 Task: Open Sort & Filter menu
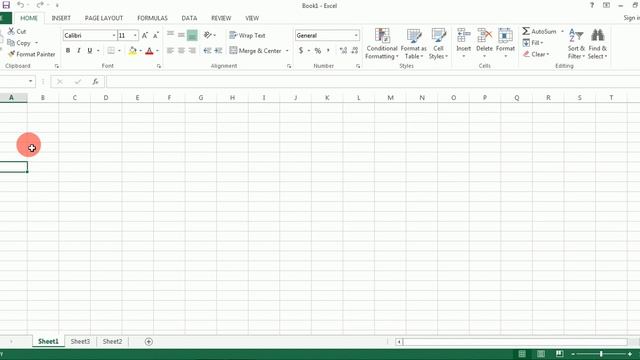tap(576, 44)
